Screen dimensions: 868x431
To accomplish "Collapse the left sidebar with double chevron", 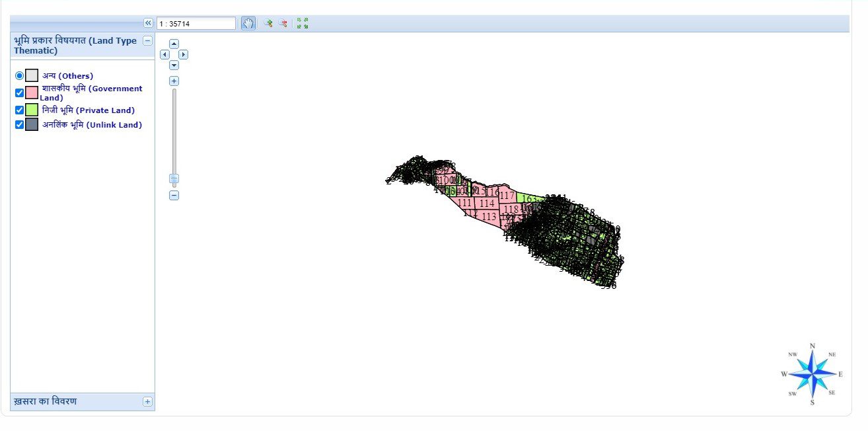I will pos(148,23).
